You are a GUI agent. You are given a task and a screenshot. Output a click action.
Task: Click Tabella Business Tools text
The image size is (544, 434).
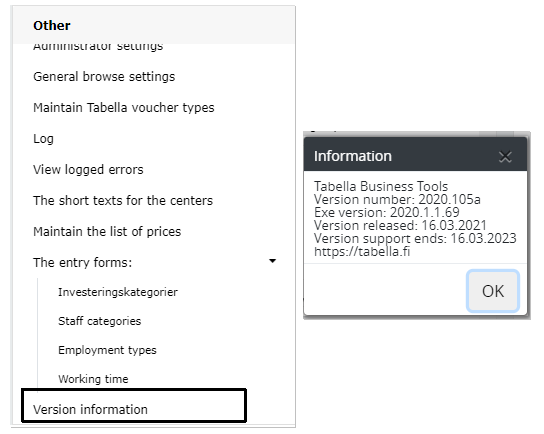point(381,186)
